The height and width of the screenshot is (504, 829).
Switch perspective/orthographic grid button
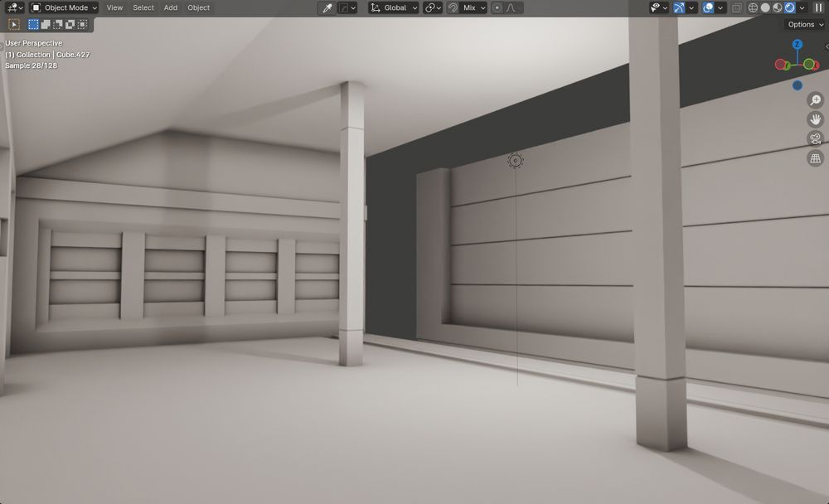point(815,158)
